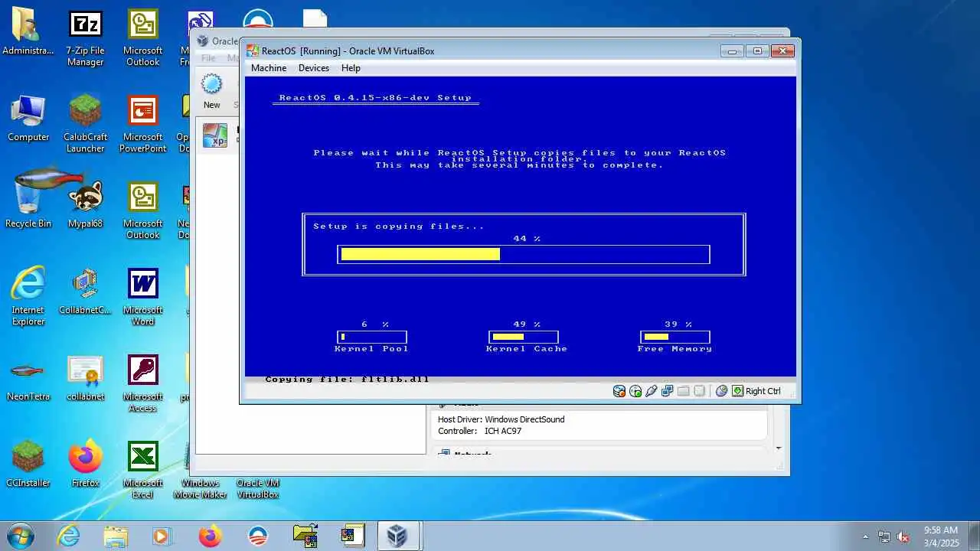Click 'Copying file: fltlib.dll' status text
This screenshot has width=980, height=551.
point(347,379)
